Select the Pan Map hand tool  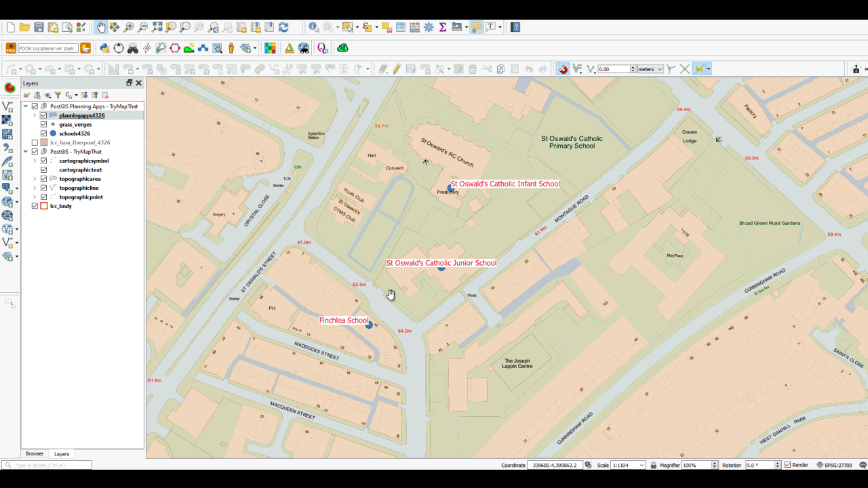101,27
